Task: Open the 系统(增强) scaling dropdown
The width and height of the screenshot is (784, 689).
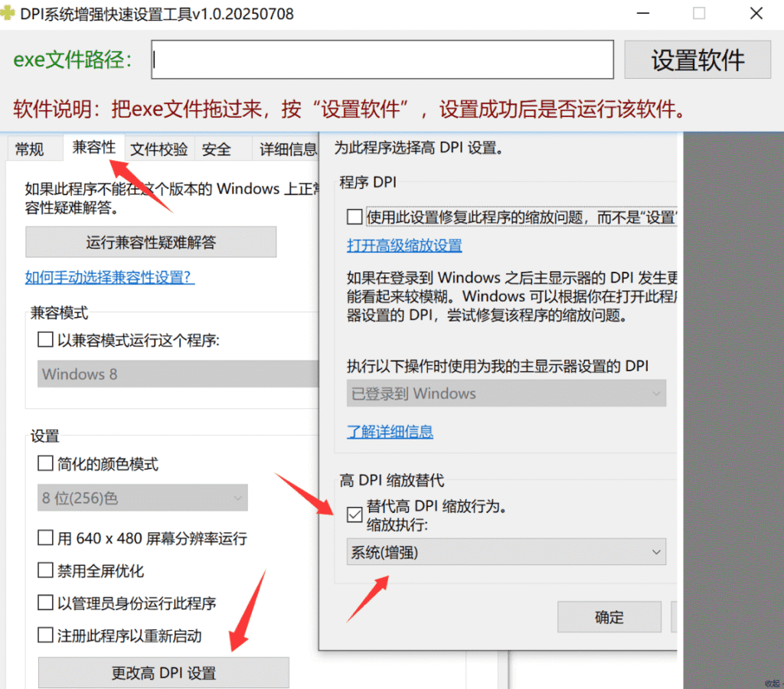Action: pos(505,551)
